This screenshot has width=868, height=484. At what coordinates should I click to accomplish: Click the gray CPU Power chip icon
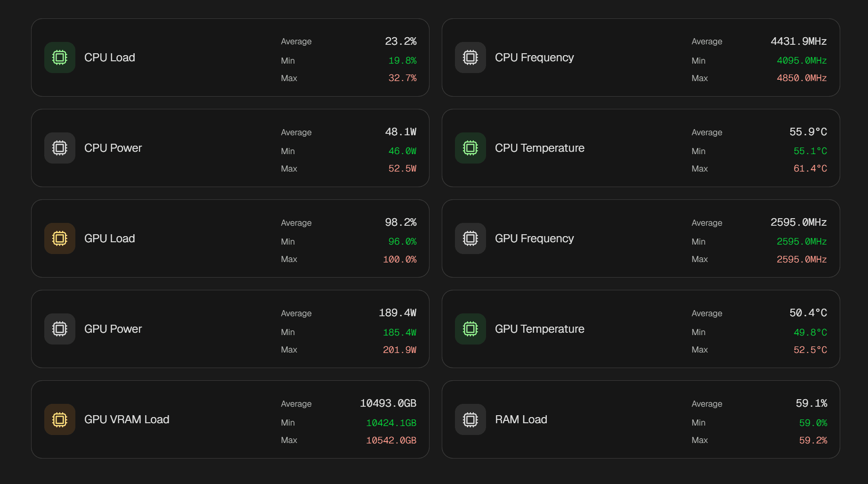click(60, 148)
